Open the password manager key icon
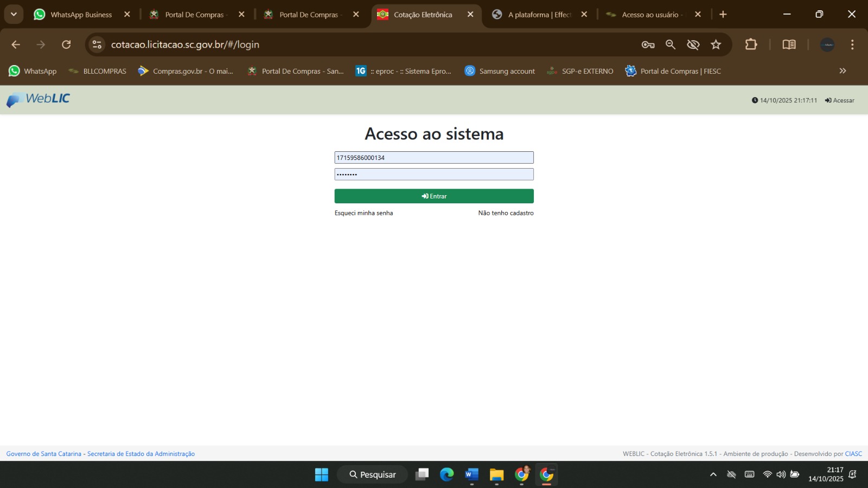 click(x=648, y=44)
